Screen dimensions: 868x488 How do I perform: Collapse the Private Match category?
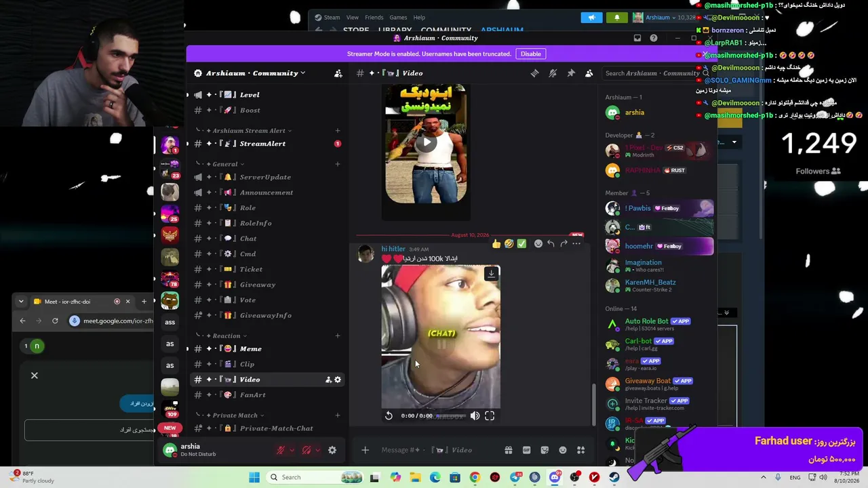[x=234, y=415]
